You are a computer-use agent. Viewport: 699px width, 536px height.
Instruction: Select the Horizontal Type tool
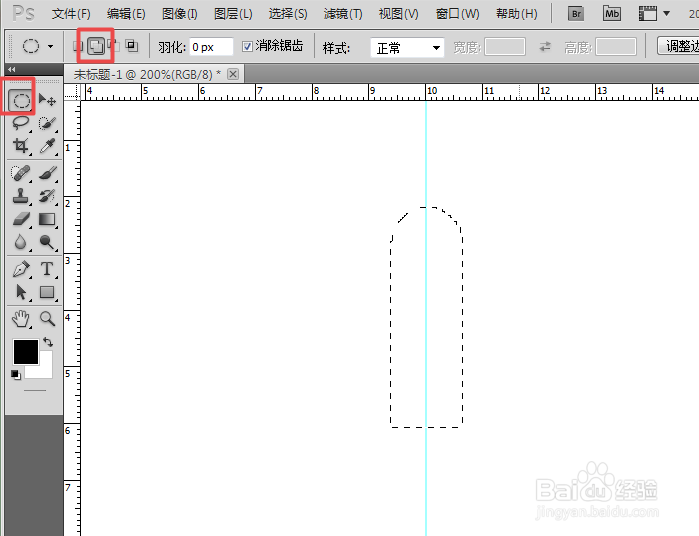pos(47,269)
